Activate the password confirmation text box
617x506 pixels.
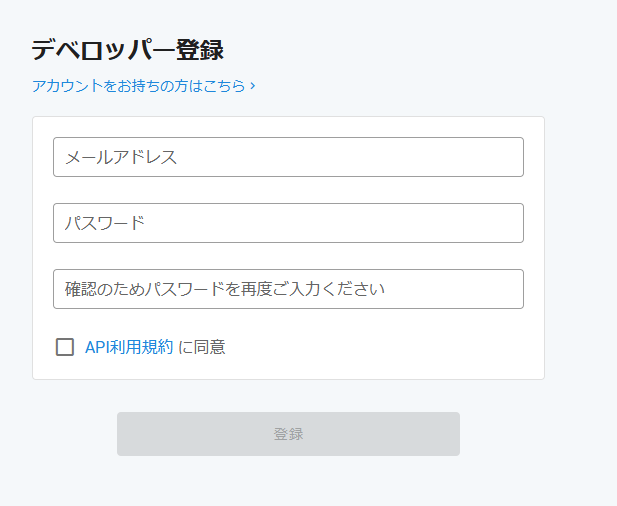(x=288, y=289)
